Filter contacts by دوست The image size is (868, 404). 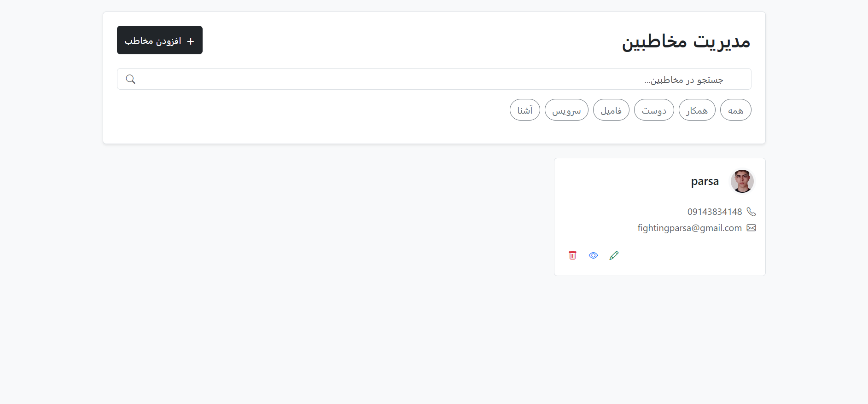pyautogui.click(x=654, y=110)
